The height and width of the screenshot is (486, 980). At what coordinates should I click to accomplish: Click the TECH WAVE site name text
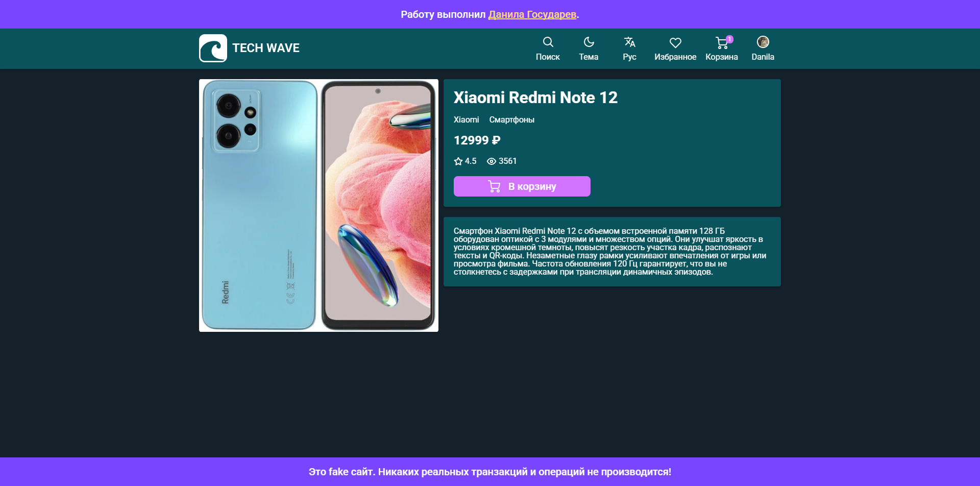(266, 48)
